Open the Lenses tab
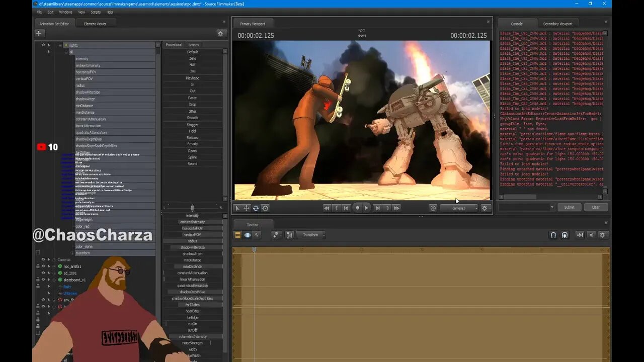Image resolution: width=644 pixels, height=362 pixels. coord(193,45)
